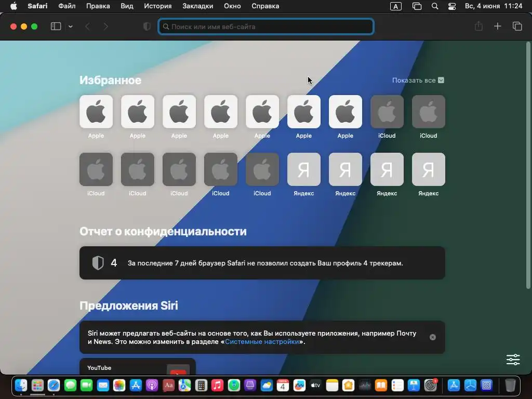Screen dimensions: 532x399
Task: Open Weather from the Dock
Action: (267, 385)
